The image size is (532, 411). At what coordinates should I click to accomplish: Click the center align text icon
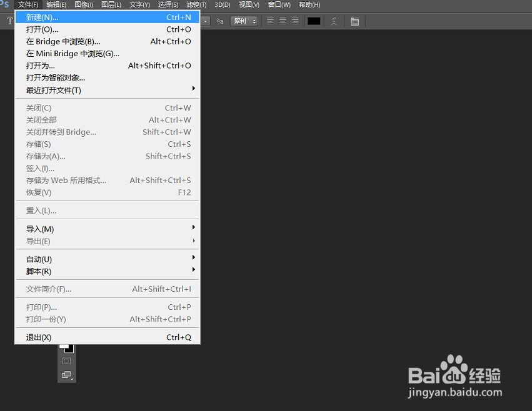pyautogui.click(x=283, y=21)
